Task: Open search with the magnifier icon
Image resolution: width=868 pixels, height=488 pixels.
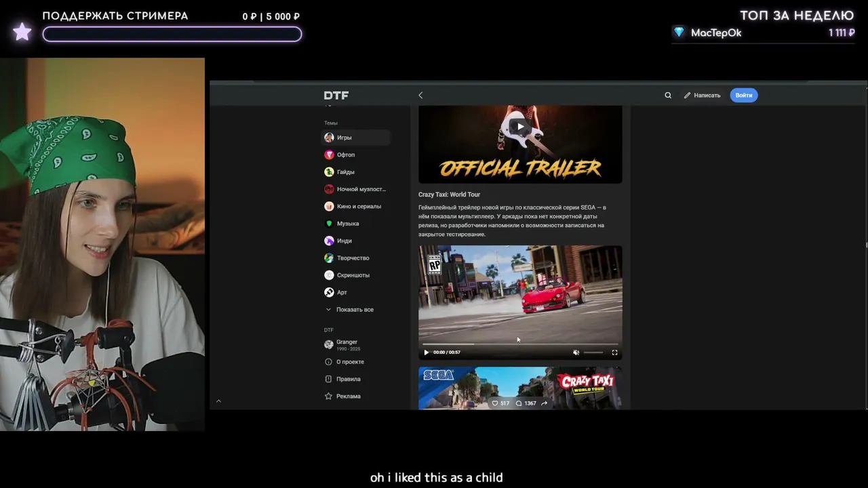Action: (x=668, y=96)
